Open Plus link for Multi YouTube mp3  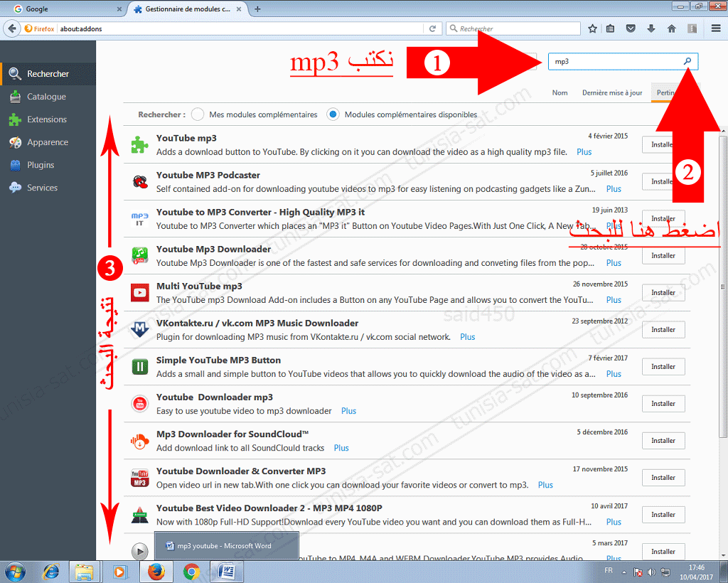[x=614, y=300]
